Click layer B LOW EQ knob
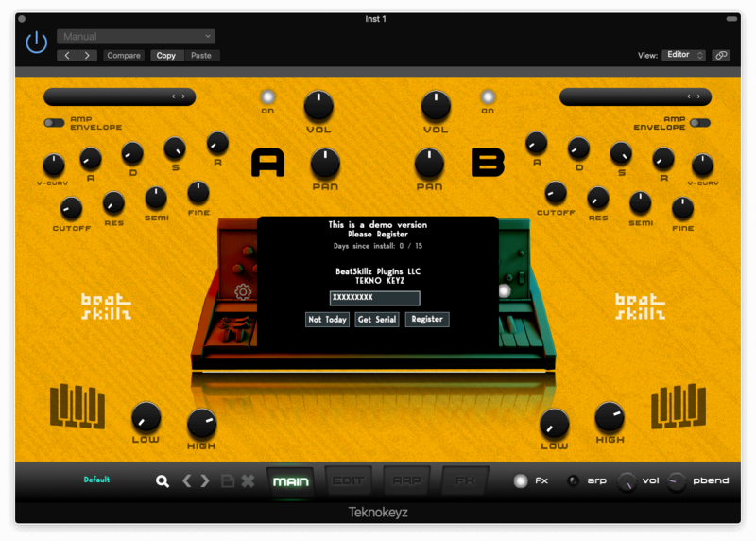 [x=555, y=423]
